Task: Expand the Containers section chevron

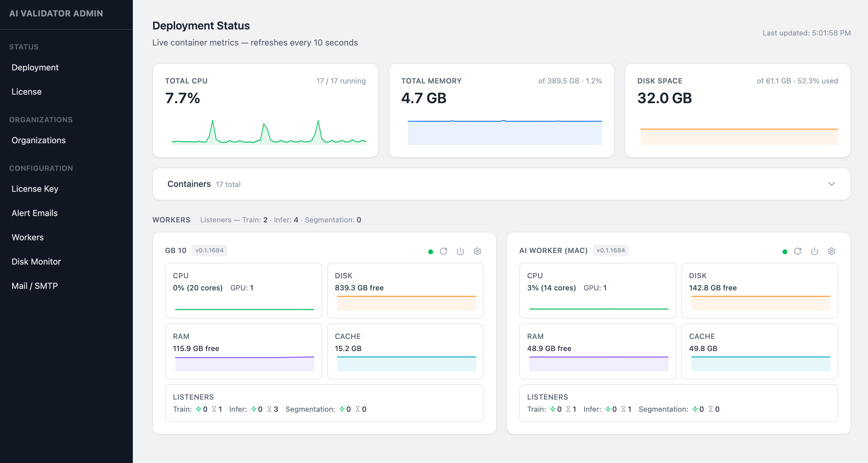Action: [831, 184]
